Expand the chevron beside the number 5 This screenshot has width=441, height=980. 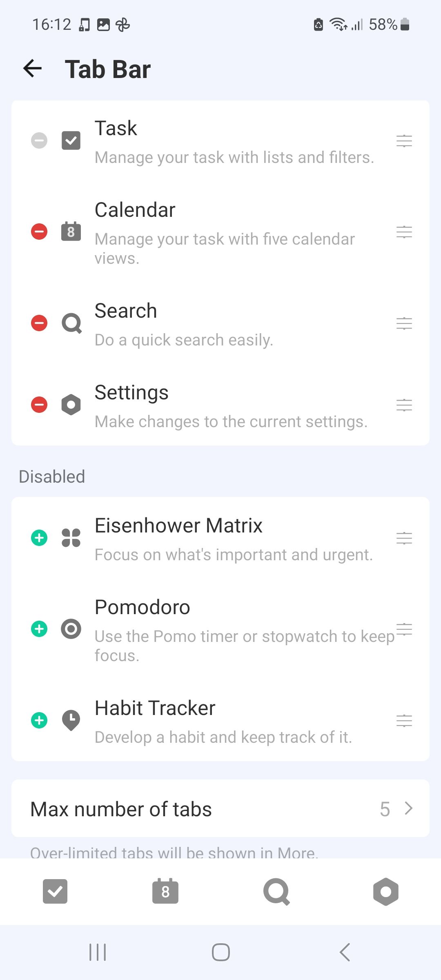(x=408, y=808)
